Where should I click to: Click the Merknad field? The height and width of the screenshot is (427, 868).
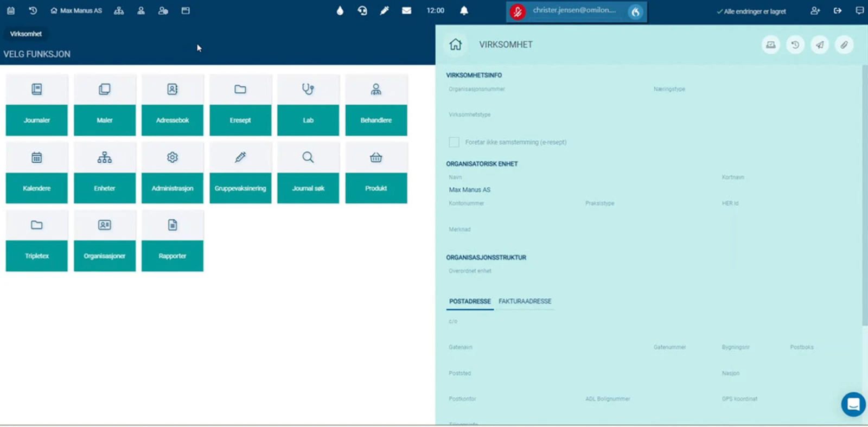pos(649,235)
